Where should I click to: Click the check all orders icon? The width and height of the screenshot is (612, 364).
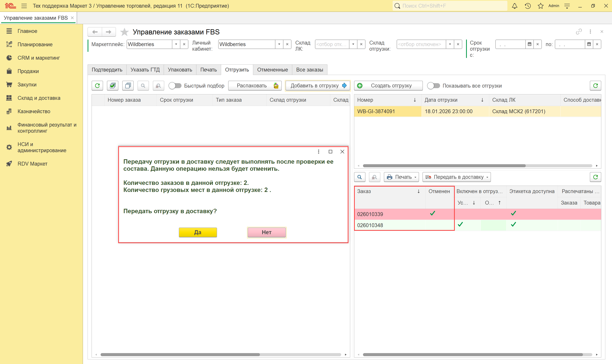pyautogui.click(x=113, y=86)
